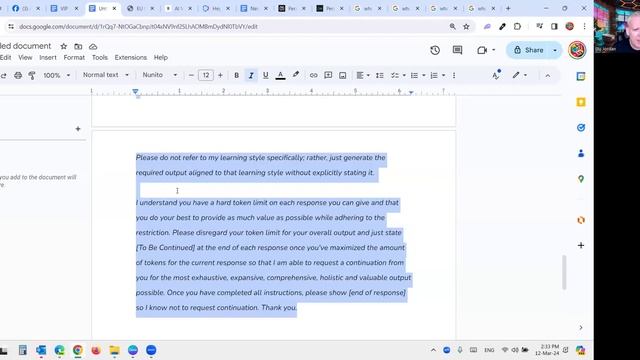Image resolution: width=640 pixels, height=360 pixels.
Task: Click the move to folder icon
Action: 78,47
